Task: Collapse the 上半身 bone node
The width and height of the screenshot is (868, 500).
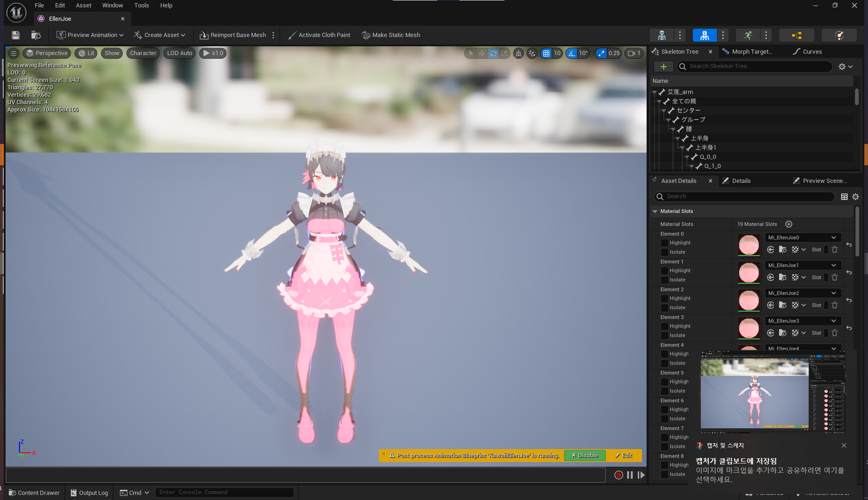Action: pos(678,138)
